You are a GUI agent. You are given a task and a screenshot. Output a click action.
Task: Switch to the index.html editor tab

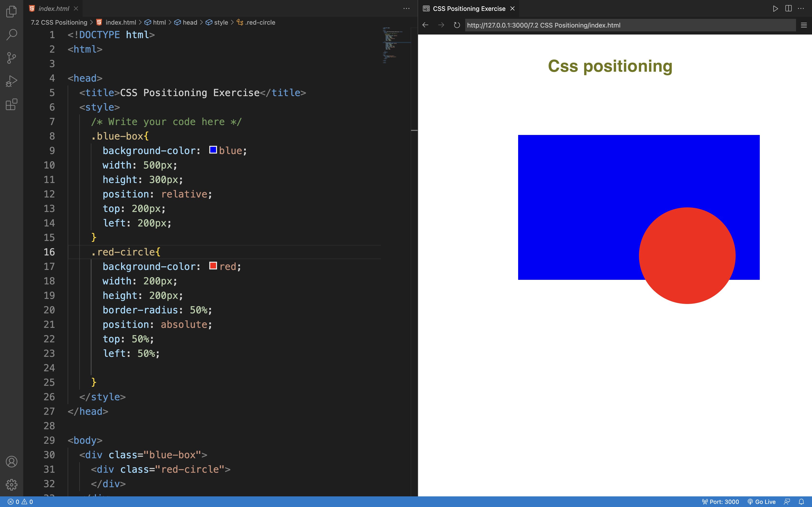pos(54,8)
